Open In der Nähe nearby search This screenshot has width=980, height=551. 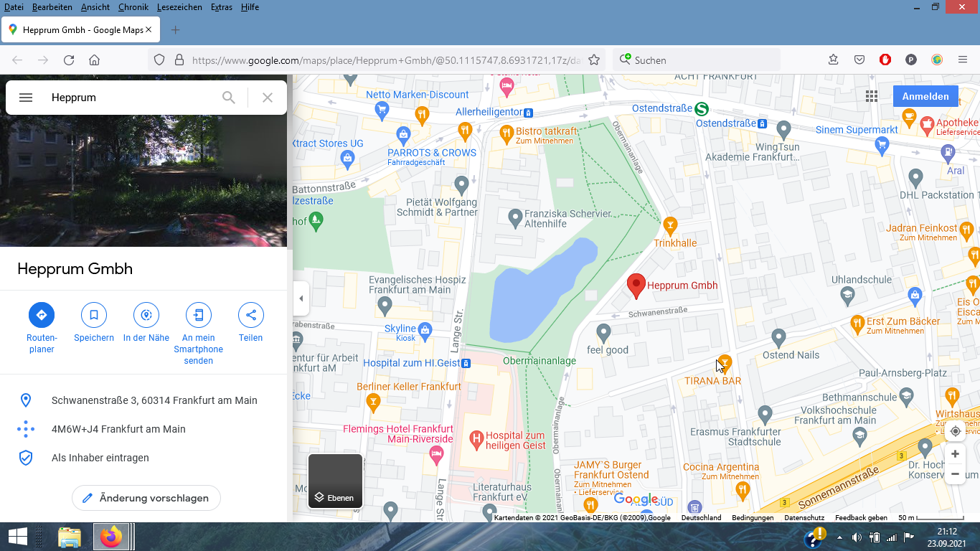tap(146, 315)
